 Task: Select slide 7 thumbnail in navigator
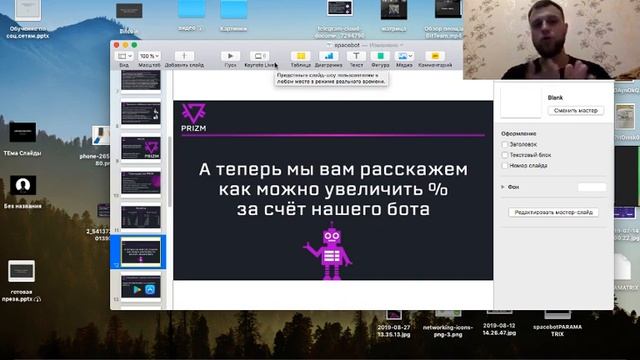click(141, 80)
